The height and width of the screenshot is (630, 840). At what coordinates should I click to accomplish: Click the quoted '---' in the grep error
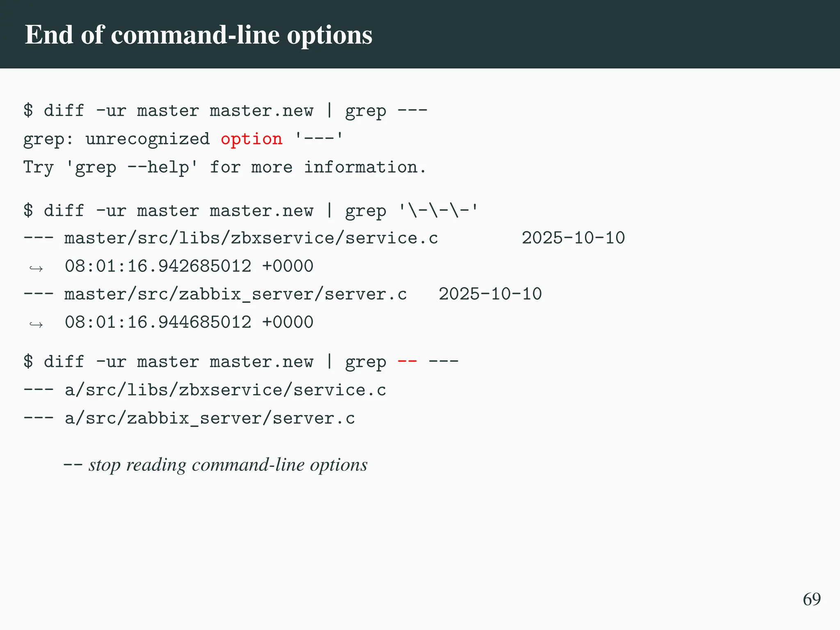(x=319, y=139)
